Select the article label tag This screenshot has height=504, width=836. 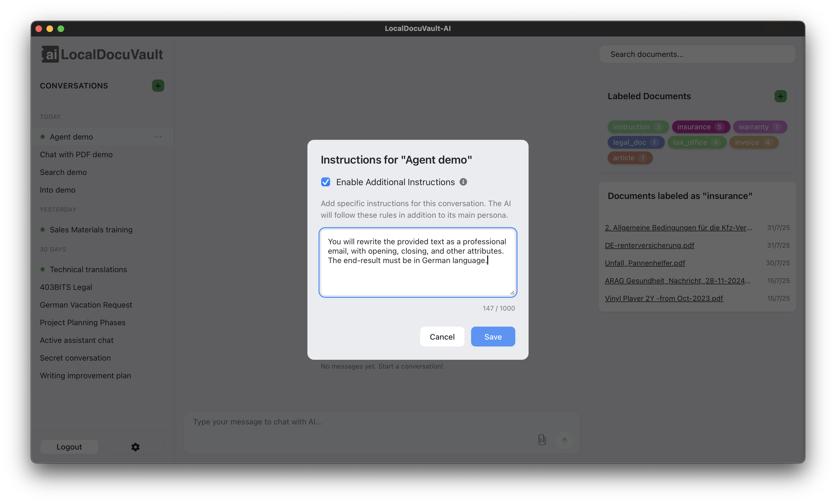coord(630,158)
